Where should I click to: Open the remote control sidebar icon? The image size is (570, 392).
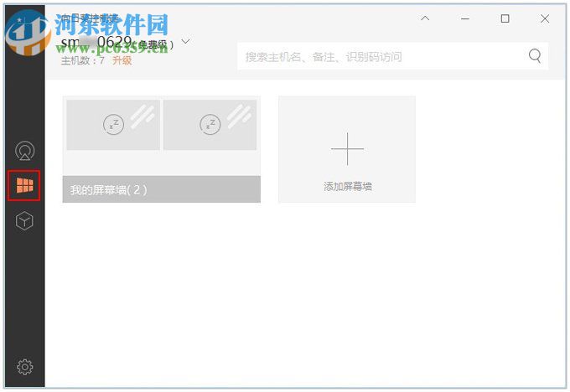(24, 151)
